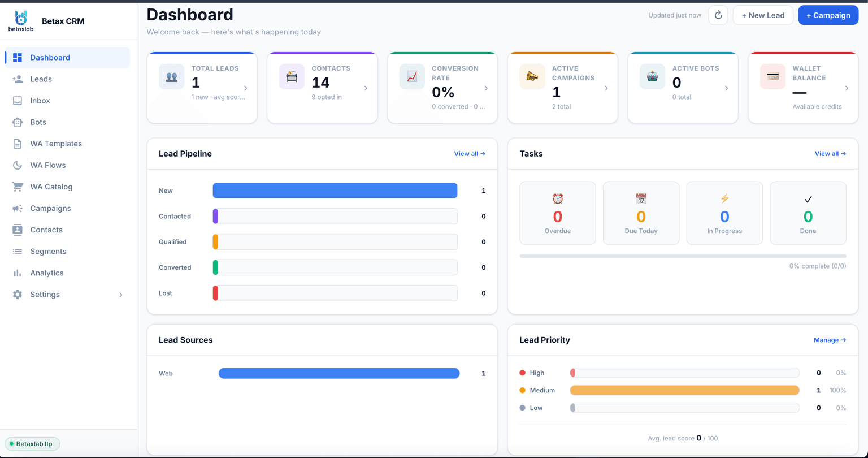Screen dimensions: 868x458
Task: Click the "9 opted in" text
Action: coord(327,97)
